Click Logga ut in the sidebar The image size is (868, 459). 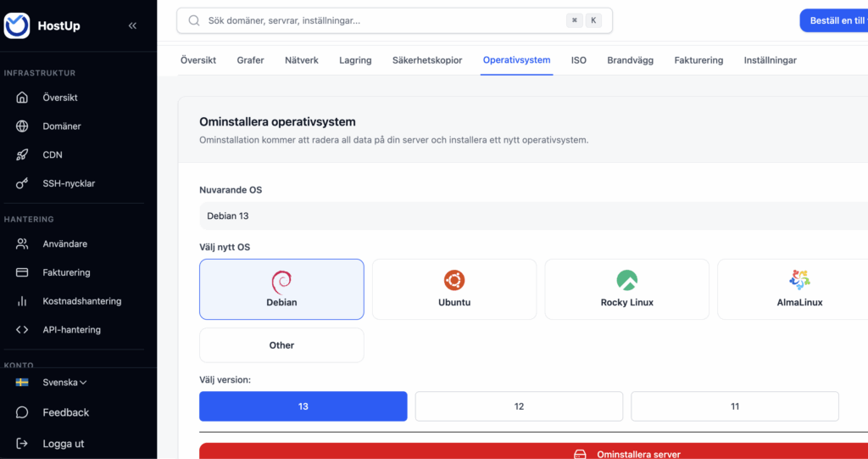(63, 444)
